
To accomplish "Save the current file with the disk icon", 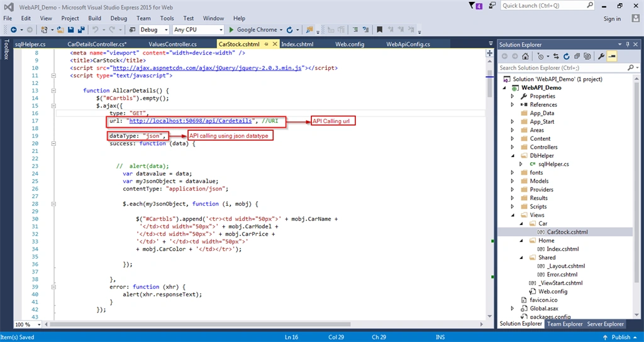I will 70,30.
